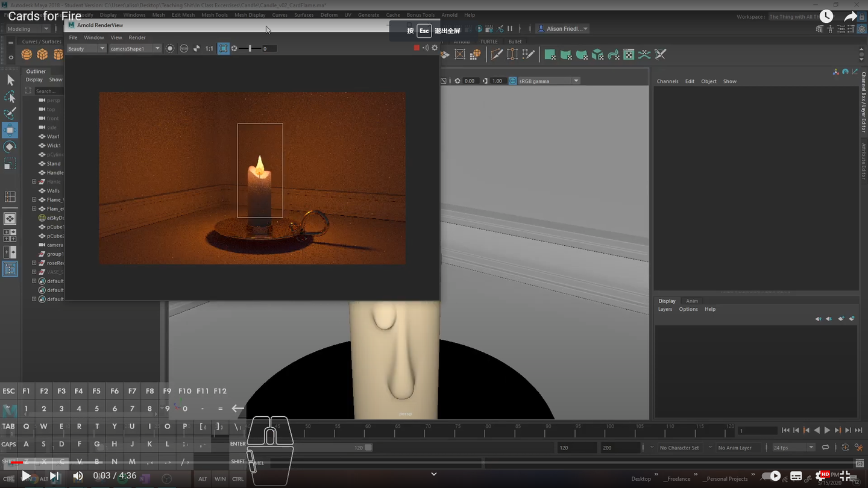Image resolution: width=868 pixels, height=488 pixels.
Task: Select the Walls object in Outliner
Action: pos(53,191)
